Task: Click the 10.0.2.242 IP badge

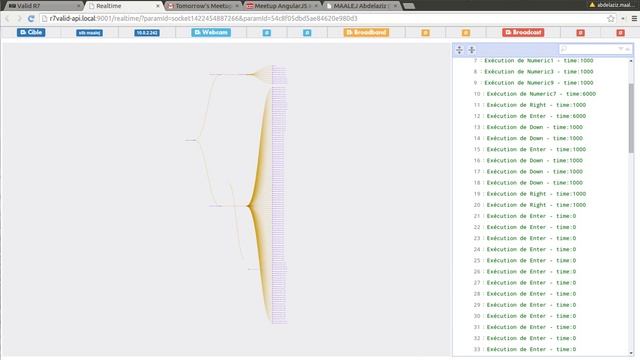Action: [147, 33]
